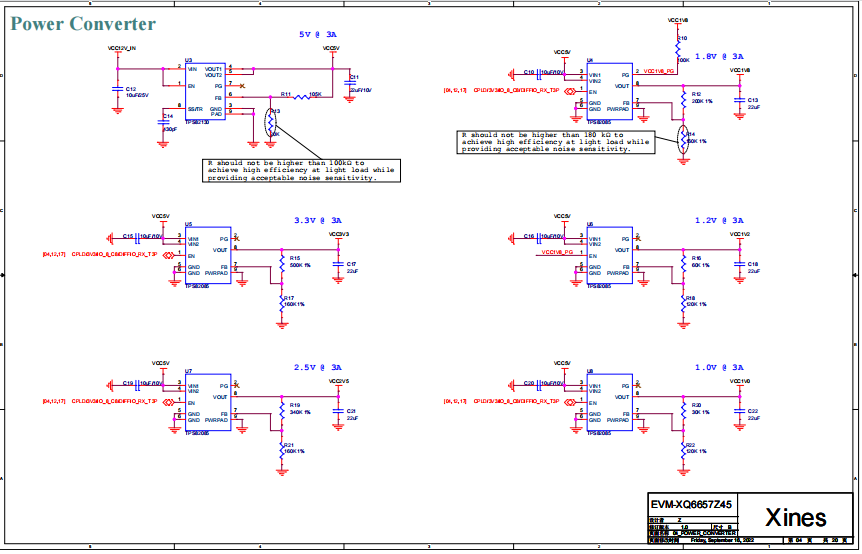
Task: Click the off-page connector at the 1.8V converter's EN input
Action: point(570,91)
